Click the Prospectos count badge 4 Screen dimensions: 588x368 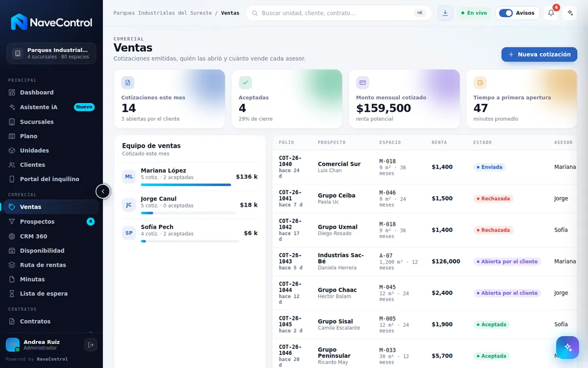(x=91, y=222)
